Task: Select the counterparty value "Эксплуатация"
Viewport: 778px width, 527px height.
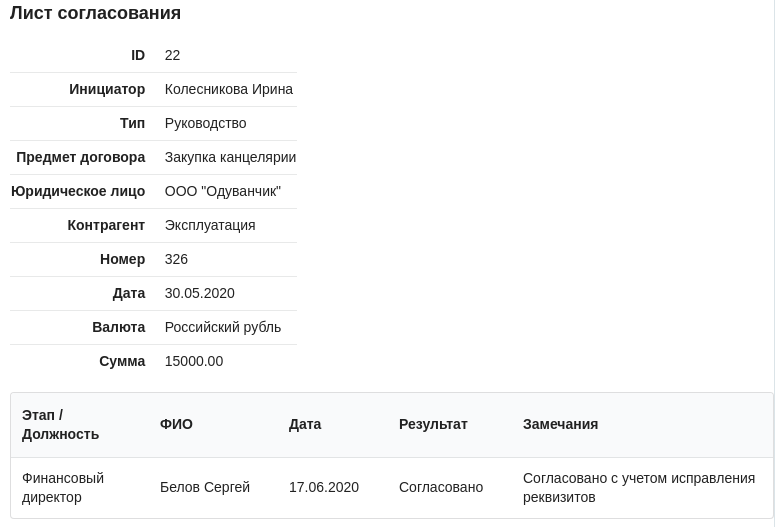Action: click(210, 225)
